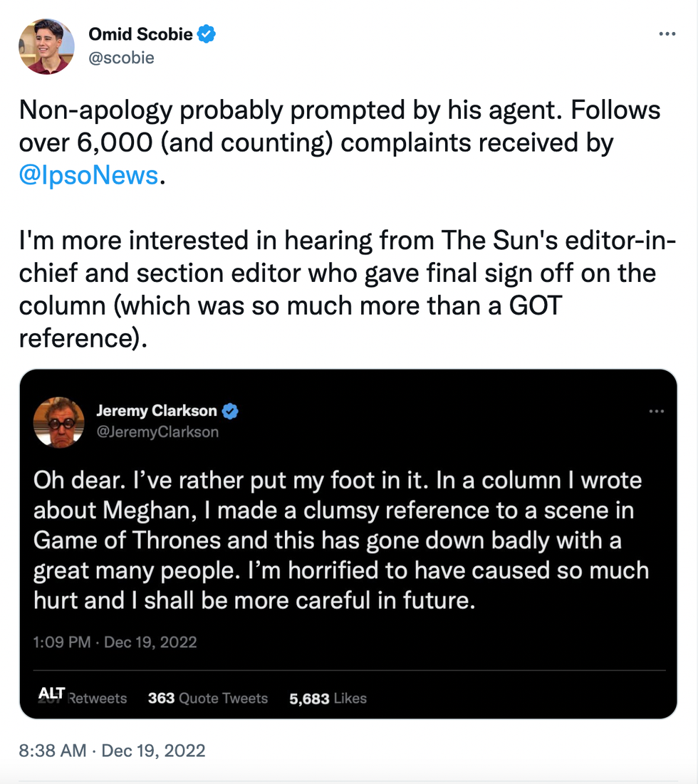Show the ALT image description badge
Viewport: 698px width, 784px height.
point(51,693)
